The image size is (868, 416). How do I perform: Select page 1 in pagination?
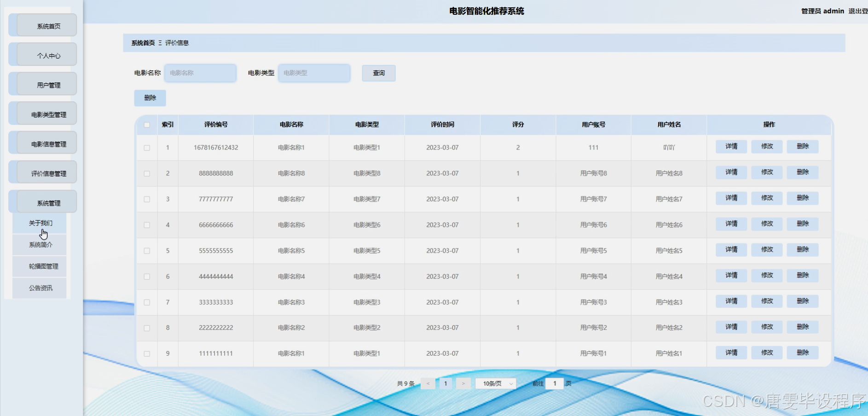pyautogui.click(x=446, y=383)
